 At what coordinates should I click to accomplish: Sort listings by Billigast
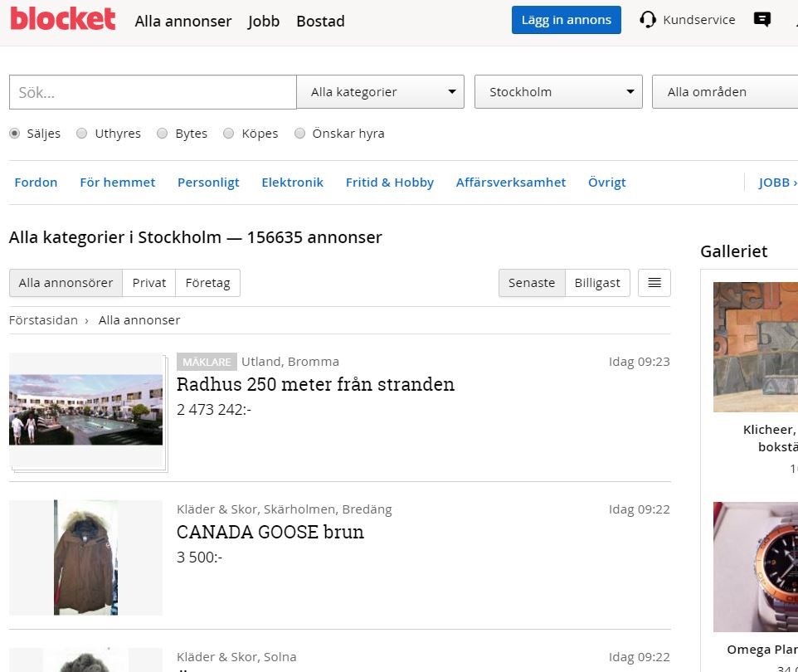[x=597, y=283]
